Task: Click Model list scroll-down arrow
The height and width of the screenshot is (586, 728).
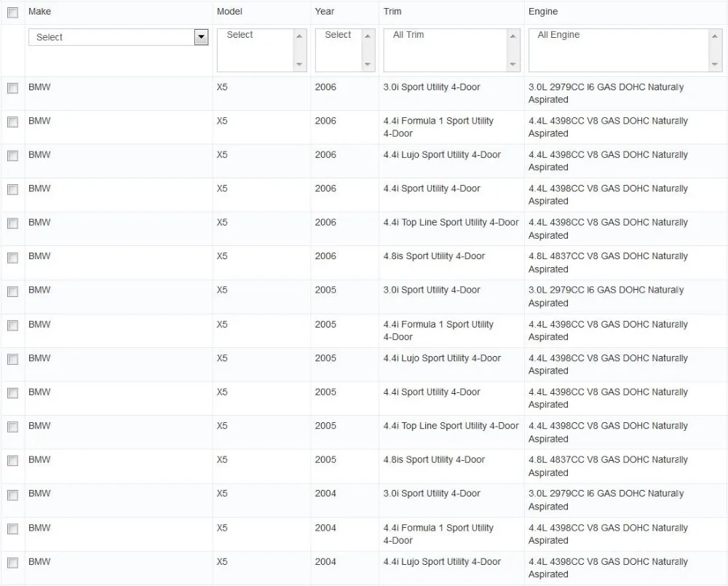Action: (x=299, y=64)
